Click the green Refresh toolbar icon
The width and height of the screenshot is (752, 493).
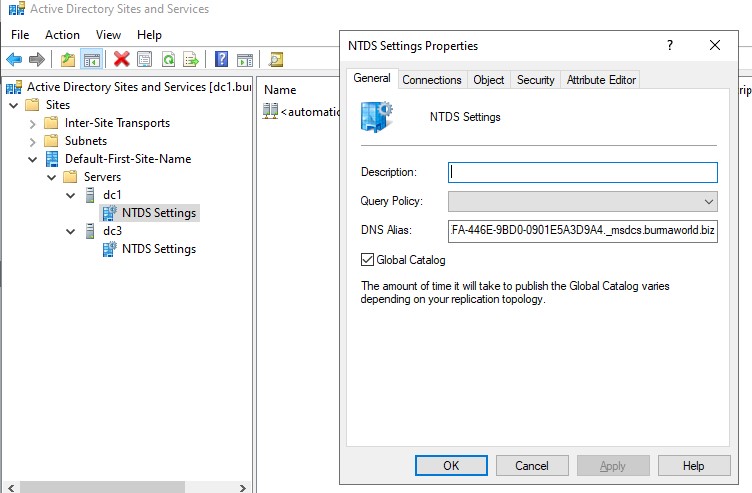pos(168,59)
